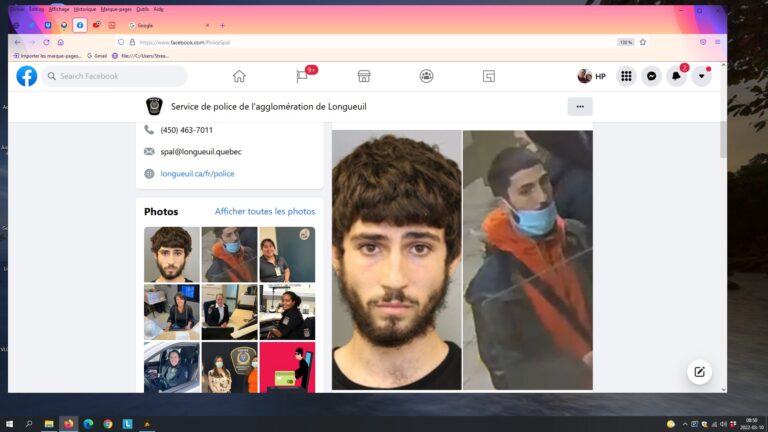Screen dimensions: 768x432
Task: Open the Marketplace storefront icon
Action: pyautogui.click(x=364, y=76)
